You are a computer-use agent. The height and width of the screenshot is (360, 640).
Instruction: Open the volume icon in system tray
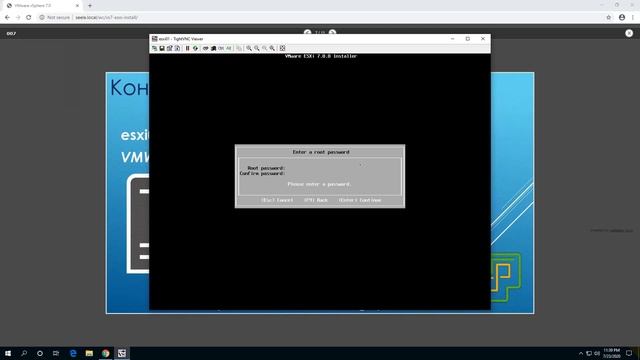pos(597,353)
